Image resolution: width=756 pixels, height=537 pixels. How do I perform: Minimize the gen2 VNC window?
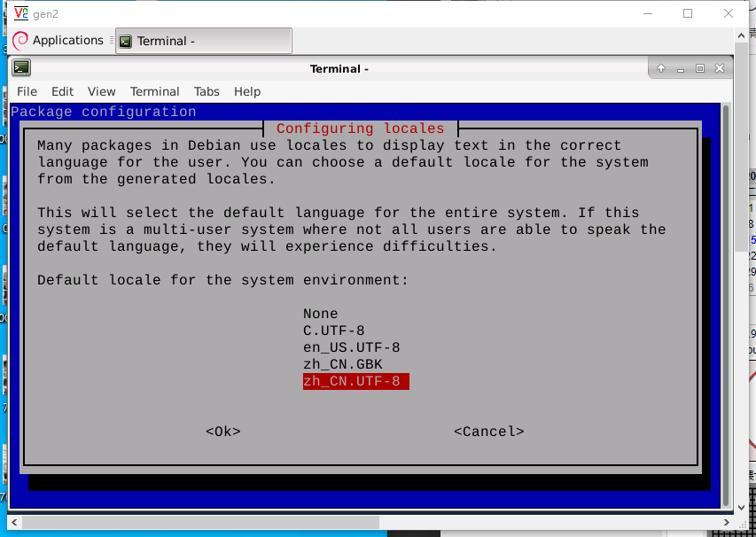pyautogui.click(x=648, y=13)
